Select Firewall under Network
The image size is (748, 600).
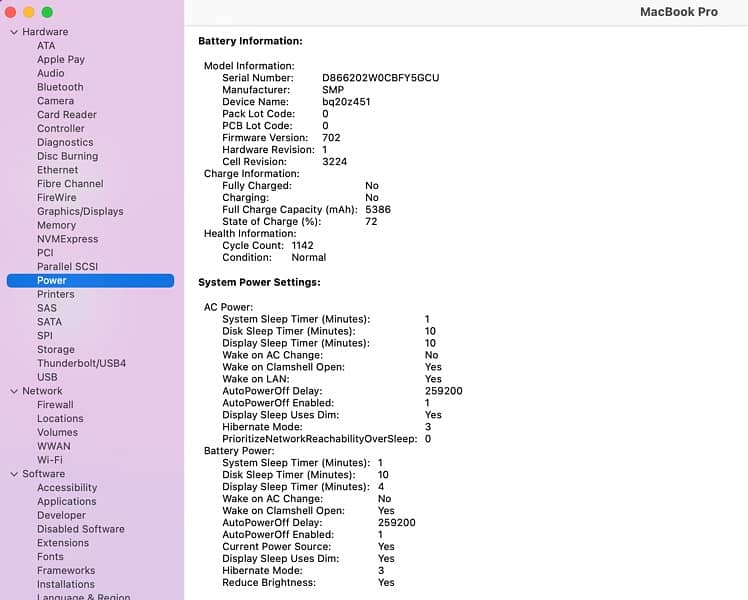[x=55, y=405]
